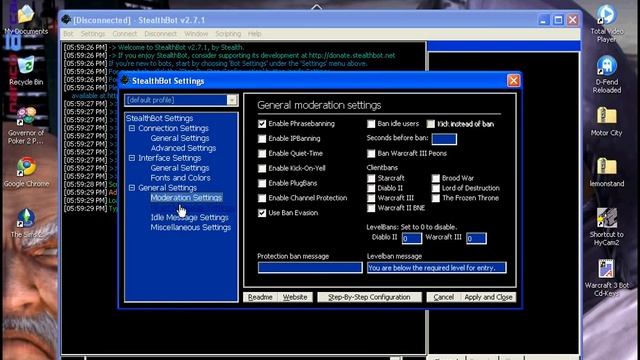This screenshot has width=640, height=360.
Task: Collapse General Settings tree node
Action: pos(132,188)
